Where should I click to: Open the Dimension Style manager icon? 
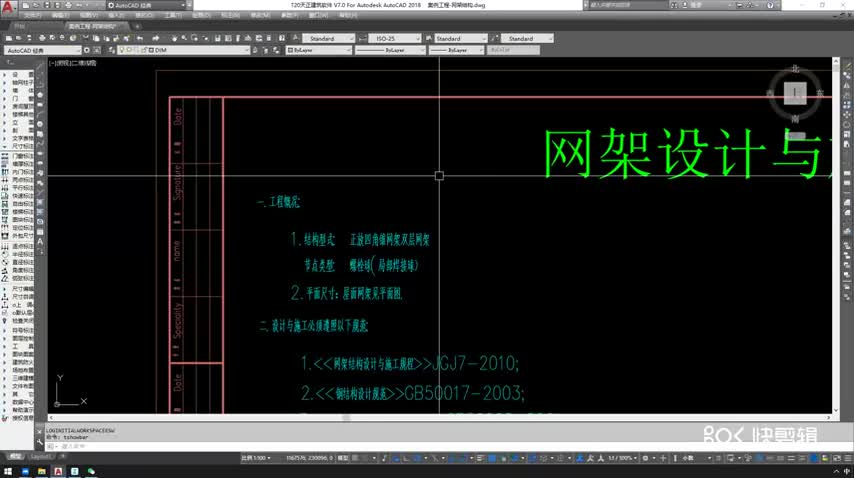(x=363, y=39)
